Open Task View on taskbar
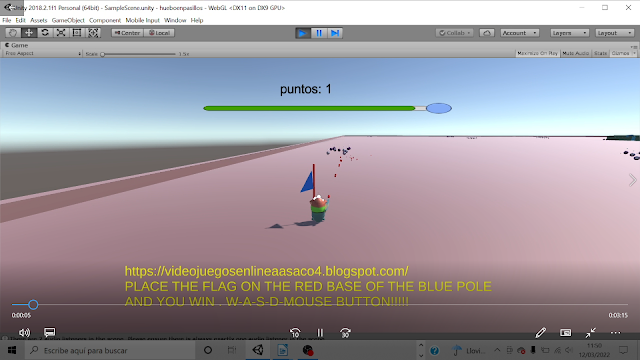The width and height of the screenshot is (640, 360). [x=232, y=350]
